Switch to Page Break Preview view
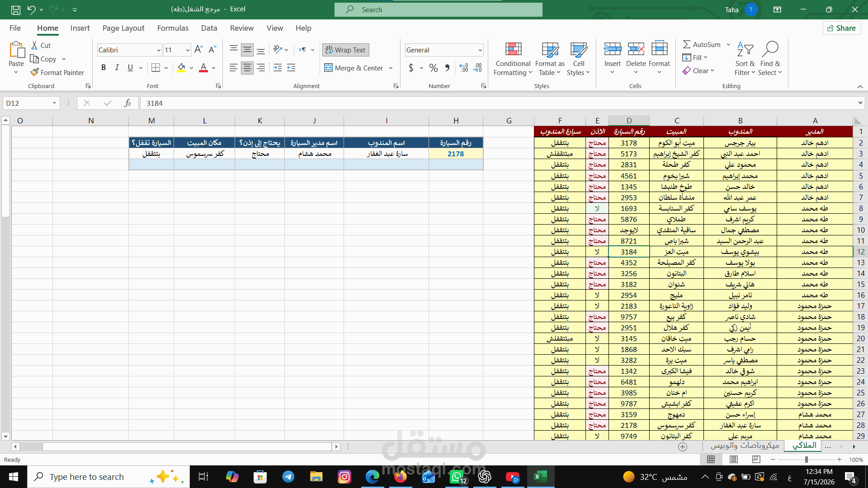868x488 pixels. coord(756,459)
